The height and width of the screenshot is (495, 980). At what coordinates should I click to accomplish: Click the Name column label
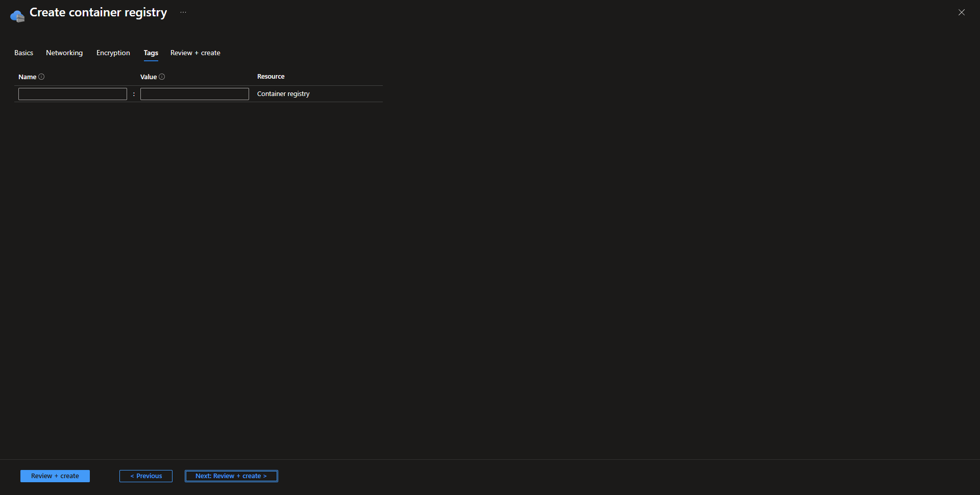pos(27,77)
